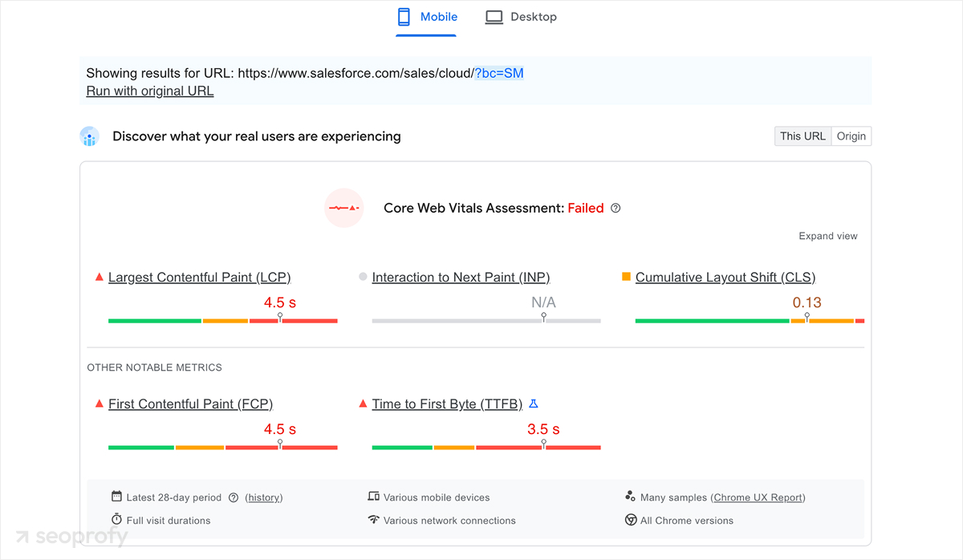This screenshot has width=963, height=560.
Task: Open Largest Contentful Paint (LCP) link
Action: coord(199,278)
